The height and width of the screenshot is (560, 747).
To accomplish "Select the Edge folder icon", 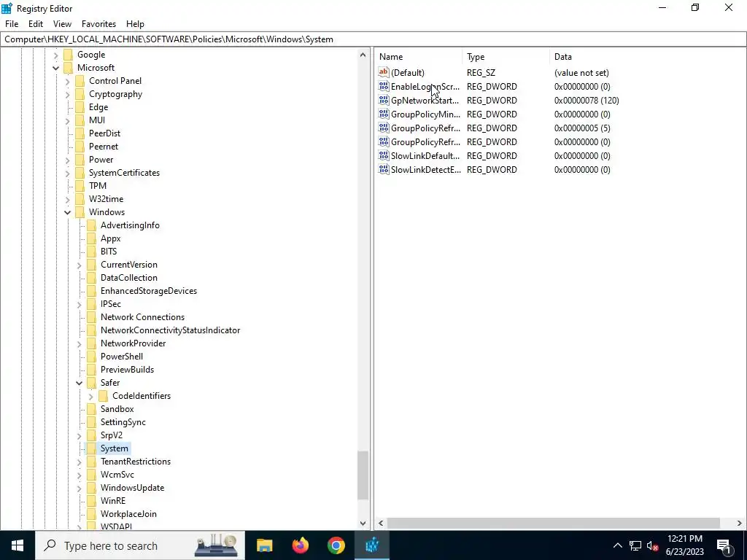I will pyautogui.click(x=80, y=107).
